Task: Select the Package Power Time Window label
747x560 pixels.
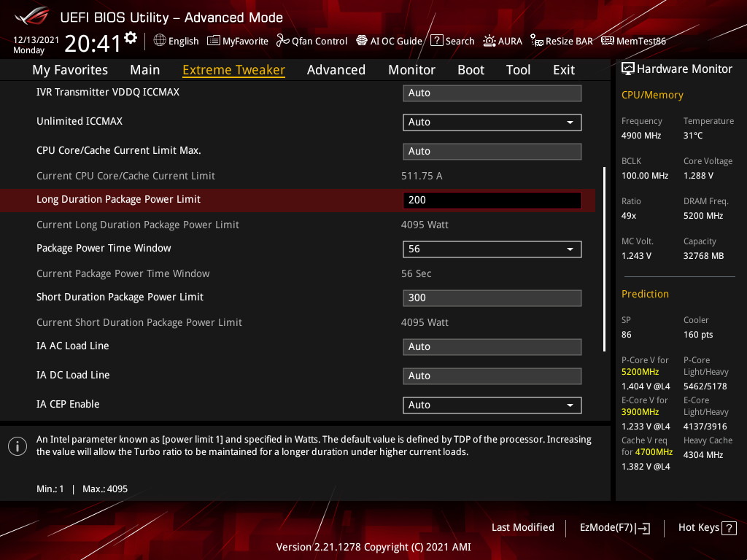Action: click(104, 248)
